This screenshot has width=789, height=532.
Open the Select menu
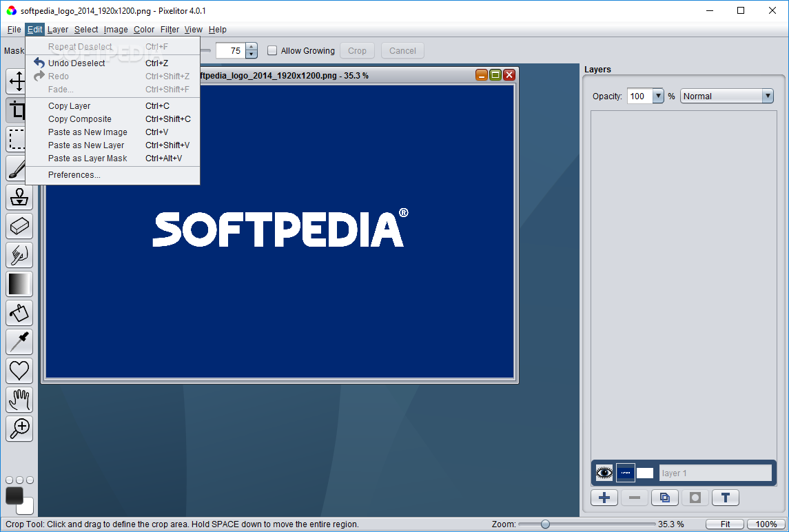tap(86, 30)
